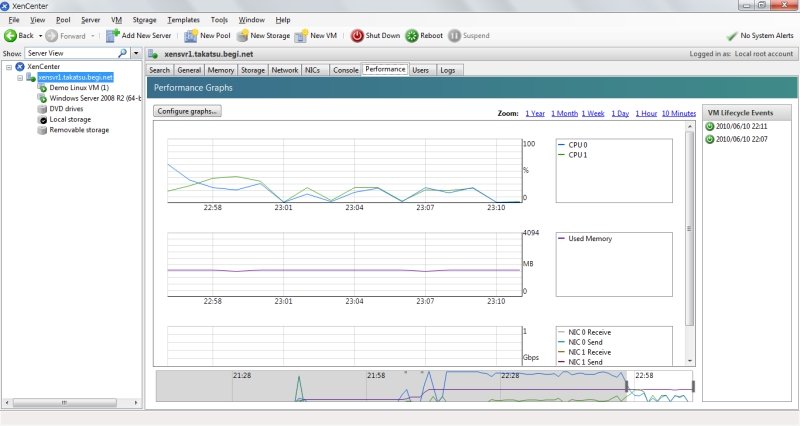The height and width of the screenshot is (426, 800).
Task: Zoom the graphs to 1 Week
Action: tap(593, 113)
